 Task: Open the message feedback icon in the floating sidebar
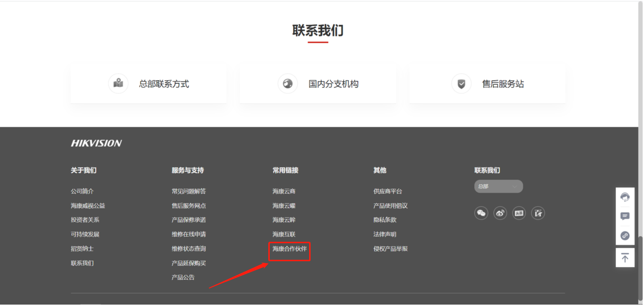pos(625,216)
